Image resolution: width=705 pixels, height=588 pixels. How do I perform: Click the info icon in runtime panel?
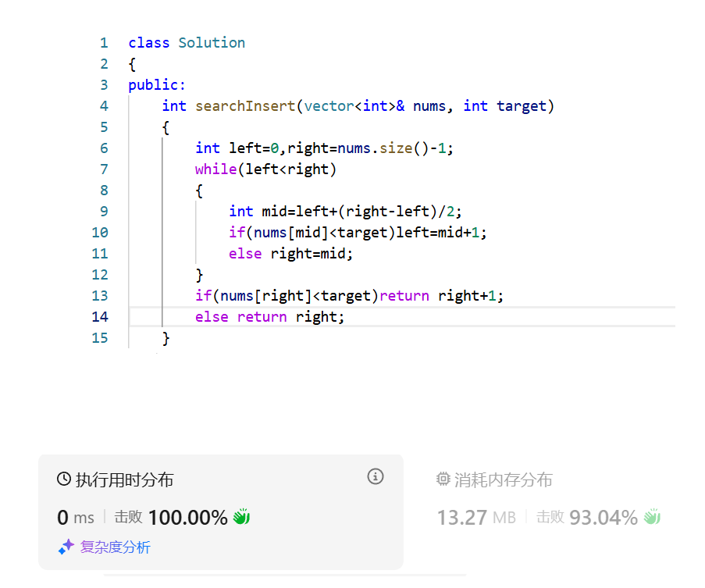pos(376,476)
